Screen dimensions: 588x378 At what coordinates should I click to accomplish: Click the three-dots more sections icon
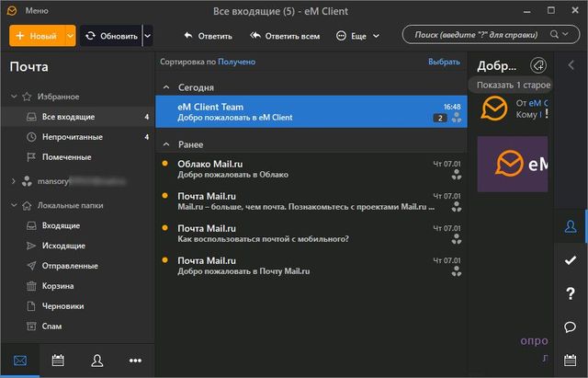pos(135,360)
